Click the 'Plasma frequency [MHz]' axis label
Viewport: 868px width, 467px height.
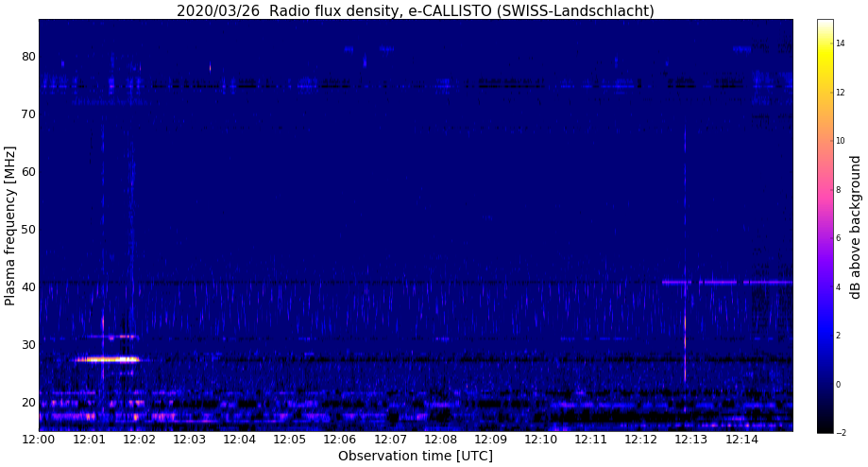coord(9,226)
